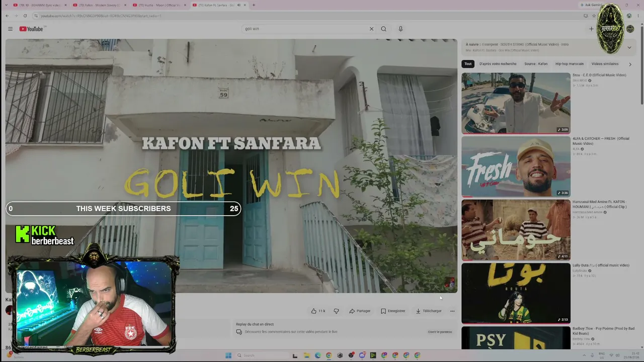Go to the YouTube home logo
The height and width of the screenshot is (362, 644).
point(32,29)
